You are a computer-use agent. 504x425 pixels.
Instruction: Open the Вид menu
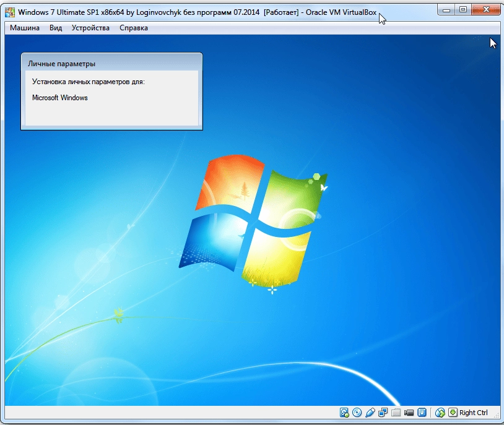pyautogui.click(x=56, y=28)
